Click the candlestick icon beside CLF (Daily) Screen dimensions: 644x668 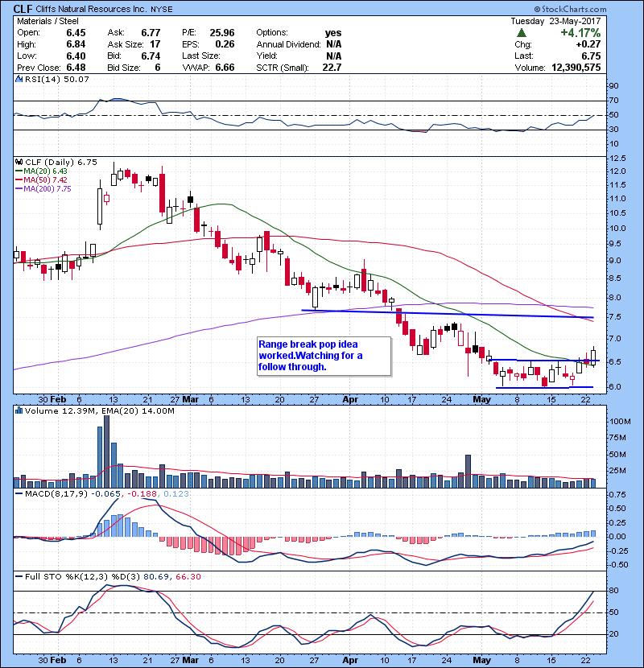click(19, 163)
